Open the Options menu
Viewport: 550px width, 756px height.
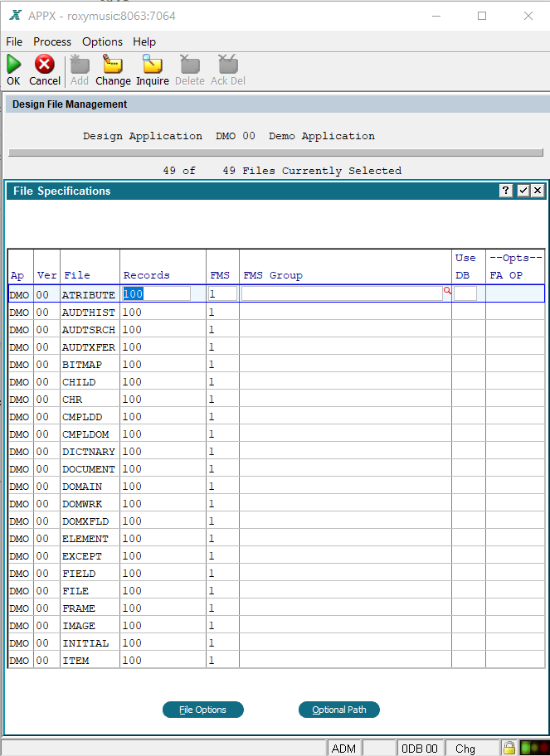[102, 42]
